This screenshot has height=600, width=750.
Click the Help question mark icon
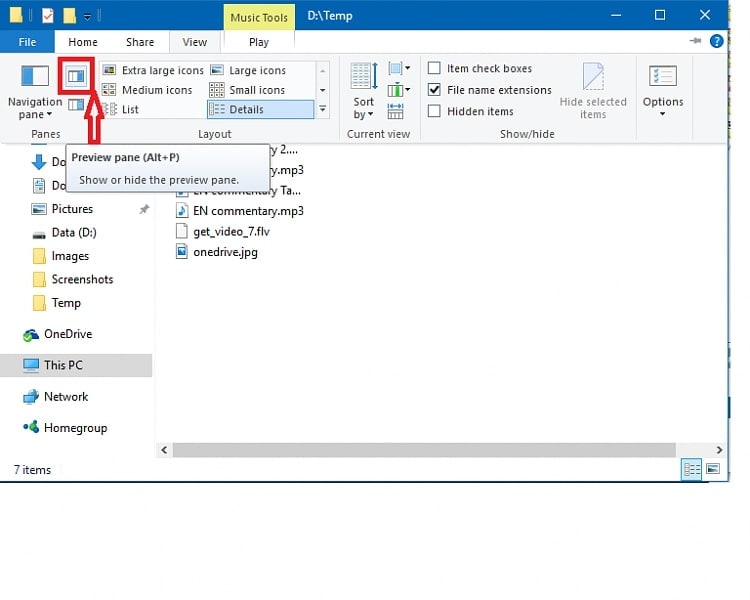[716, 41]
